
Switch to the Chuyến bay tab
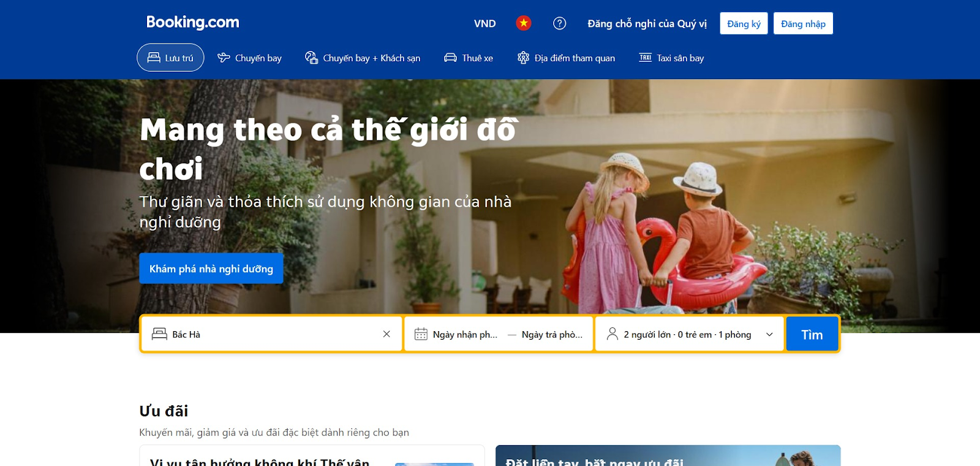click(249, 58)
